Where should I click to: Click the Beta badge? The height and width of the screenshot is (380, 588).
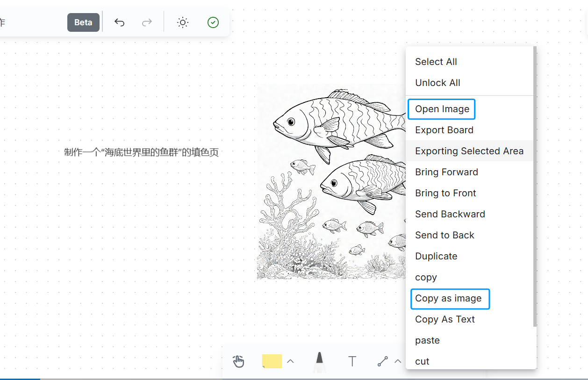[83, 22]
